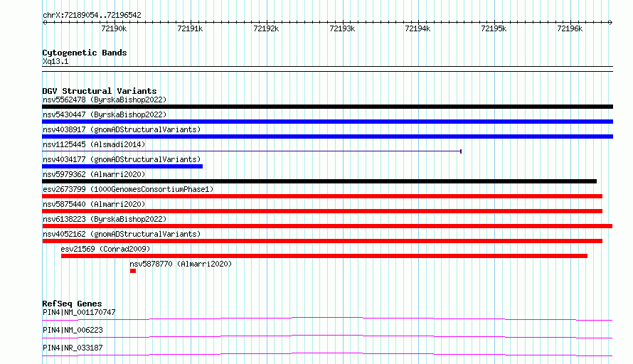Select the black nsv5979362 variant bar
This screenshot has height=364, width=633.
pos(319,181)
